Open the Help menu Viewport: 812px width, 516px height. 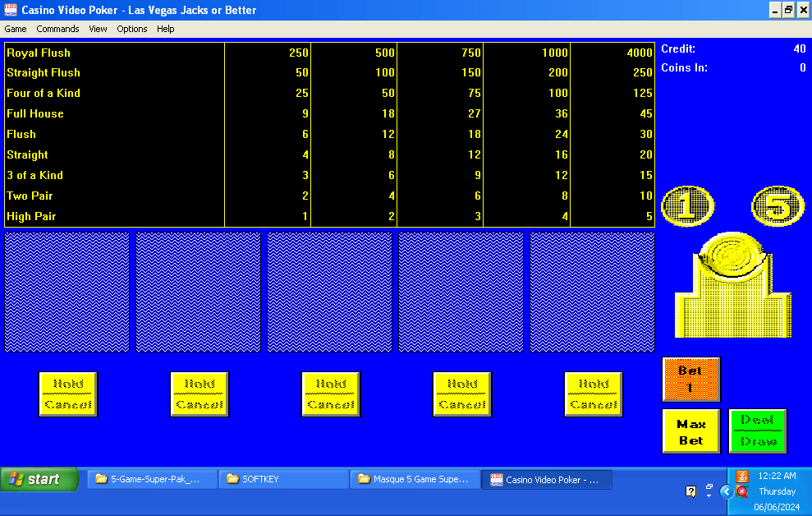(x=166, y=29)
